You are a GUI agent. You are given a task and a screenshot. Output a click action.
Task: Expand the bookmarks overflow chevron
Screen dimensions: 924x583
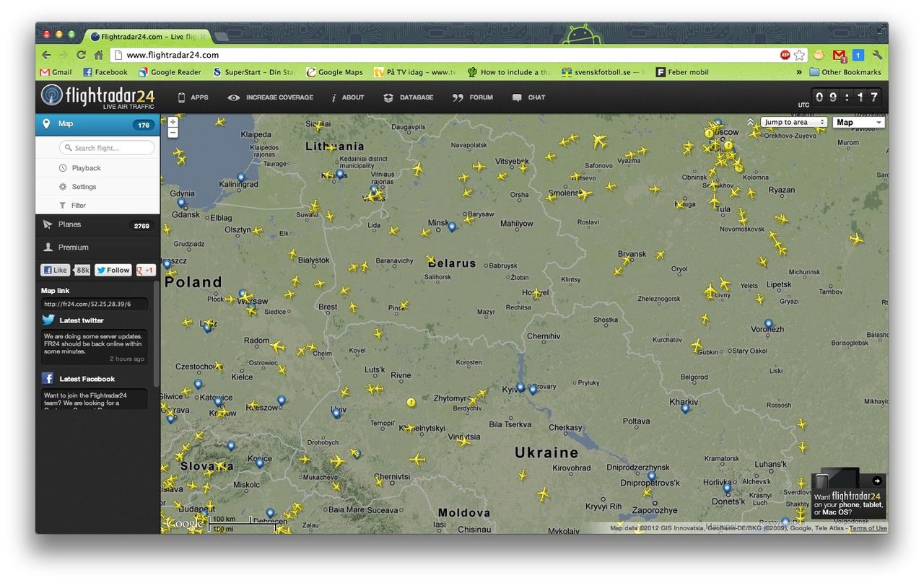[x=799, y=72]
